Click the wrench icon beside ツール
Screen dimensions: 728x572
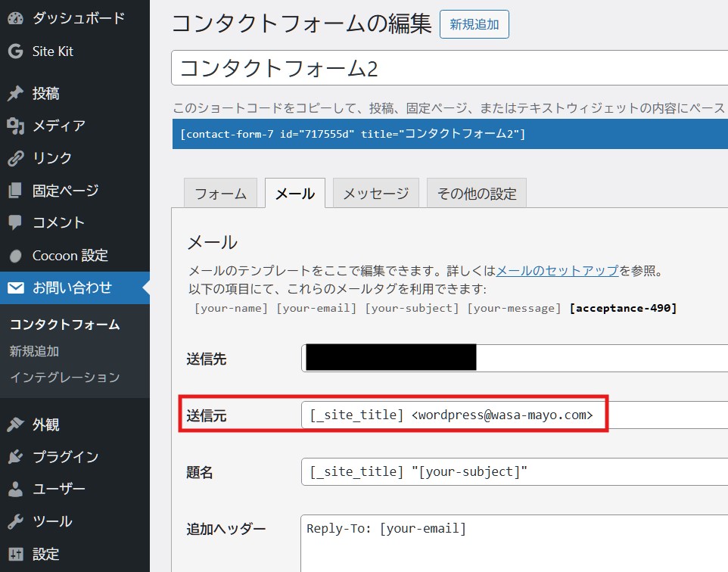(x=15, y=522)
